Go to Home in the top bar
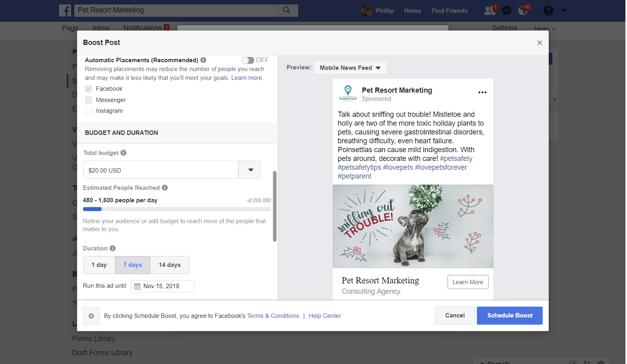The image size is (627, 364). coord(413,11)
